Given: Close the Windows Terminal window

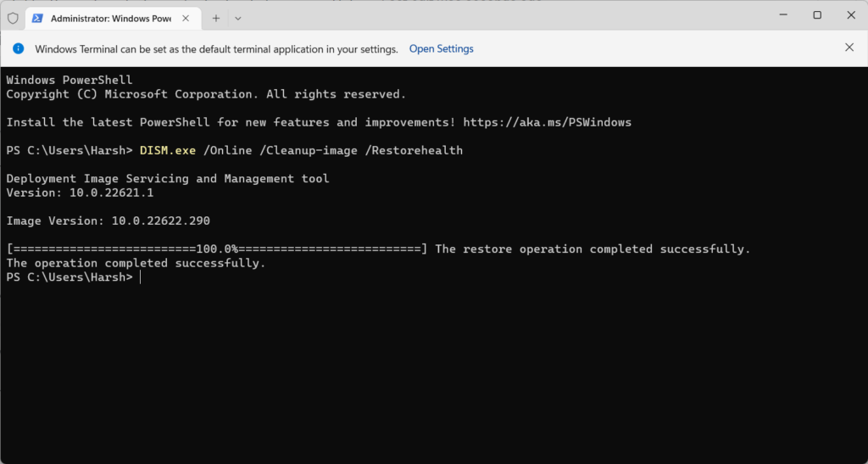Looking at the screenshot, I should [849, 15].
